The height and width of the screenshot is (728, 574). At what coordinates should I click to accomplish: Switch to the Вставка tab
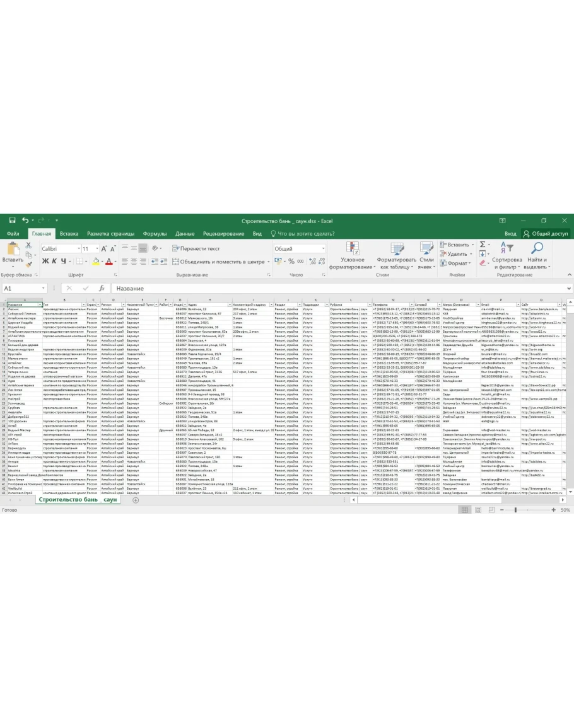69,234
